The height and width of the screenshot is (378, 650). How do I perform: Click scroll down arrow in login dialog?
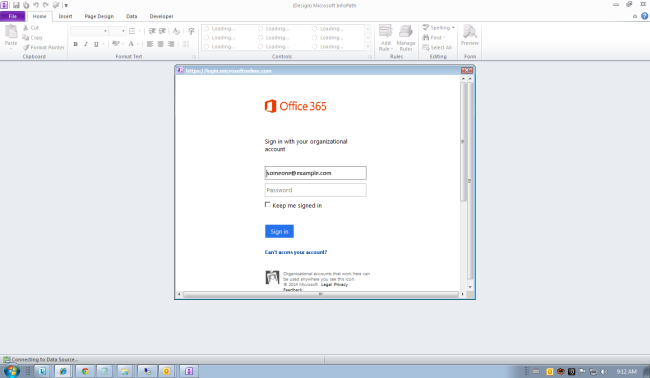click(x=470, y=287)
